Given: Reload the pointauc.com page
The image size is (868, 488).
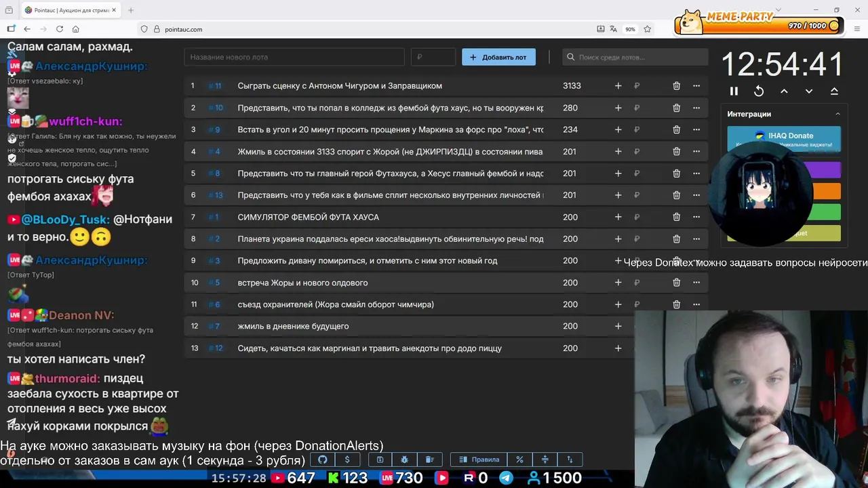Looking at the screenshot, I should pyautogui.click(x=60, y=29).
